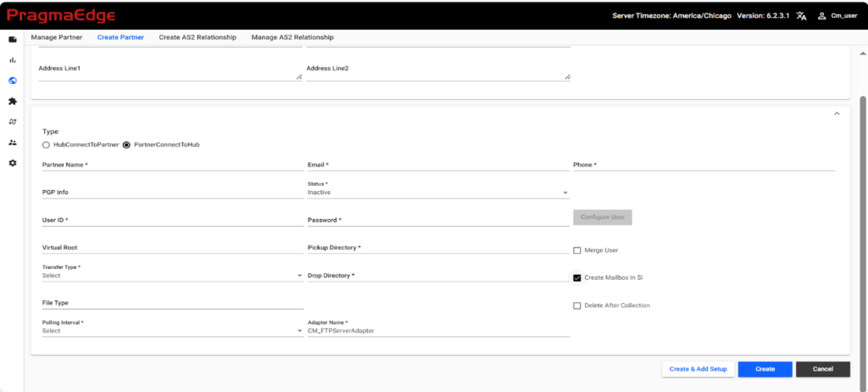Viewport: 868px width, 392px height.
Task: Open the settings gear sidebar icon
Action: (12, 163)
